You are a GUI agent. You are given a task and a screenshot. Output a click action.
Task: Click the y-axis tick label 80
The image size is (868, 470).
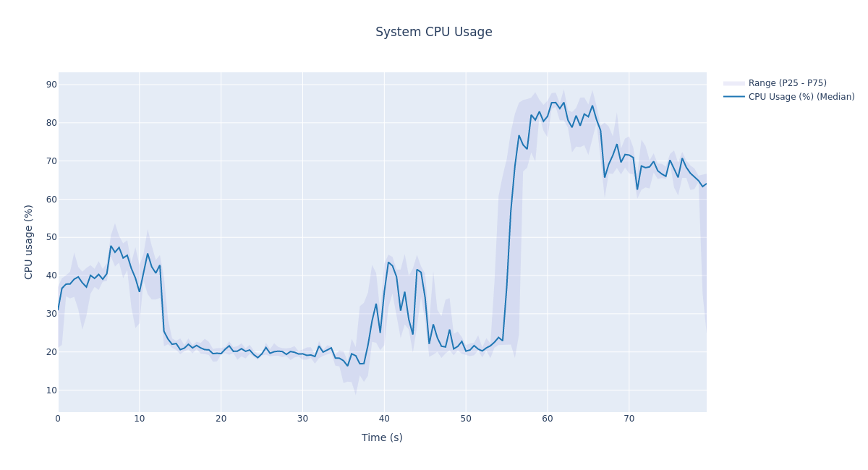click(51, 123)
